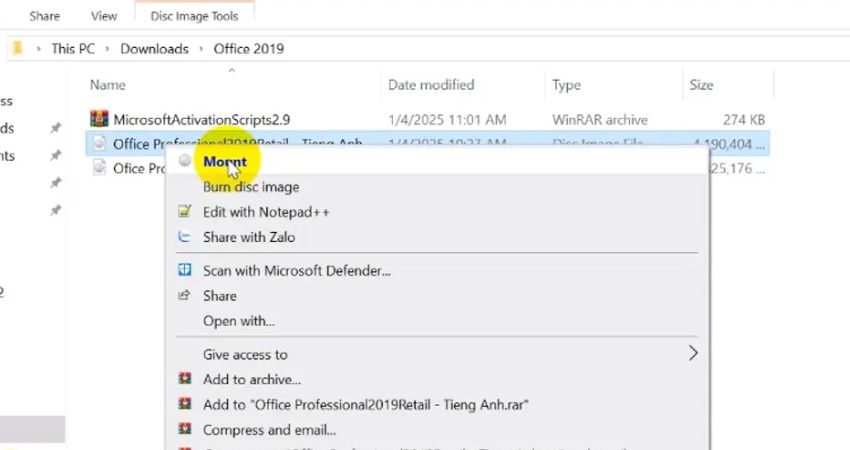Click the Zalo icon in context menu
Image resolution: width=850 pixels, height=450 pixels.
[x=184, y=237]
